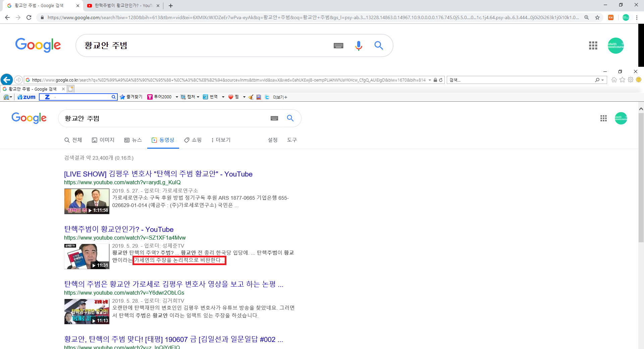Open the 더보기 search menu
Viewport: 644px width, 349px height.
pos(221,140)
